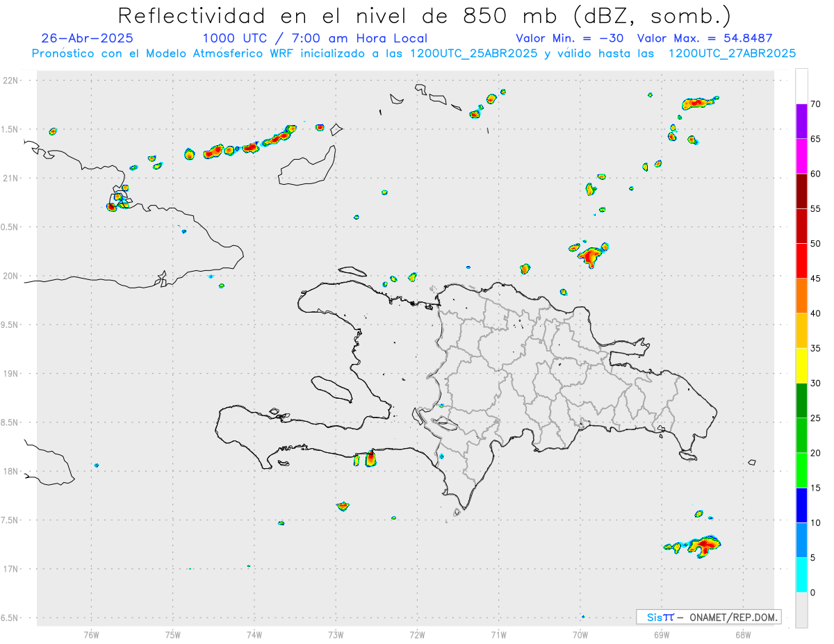Image resolution: width=834 pixels, height=644 pixels.
Task: Click the time '1000 UTC / 7:00 am Hora Local'
Action: [315, 38]
